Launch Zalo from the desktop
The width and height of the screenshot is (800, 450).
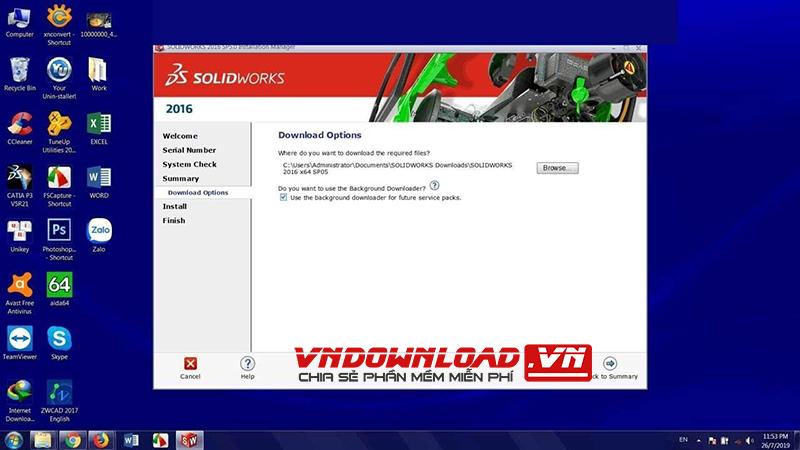click(x=98, y=235)
